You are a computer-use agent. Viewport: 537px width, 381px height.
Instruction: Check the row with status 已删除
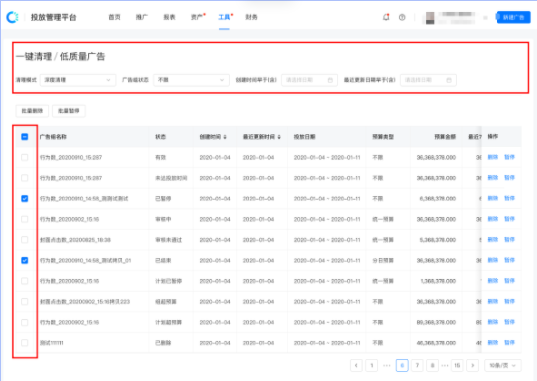[x=25, y=343]
